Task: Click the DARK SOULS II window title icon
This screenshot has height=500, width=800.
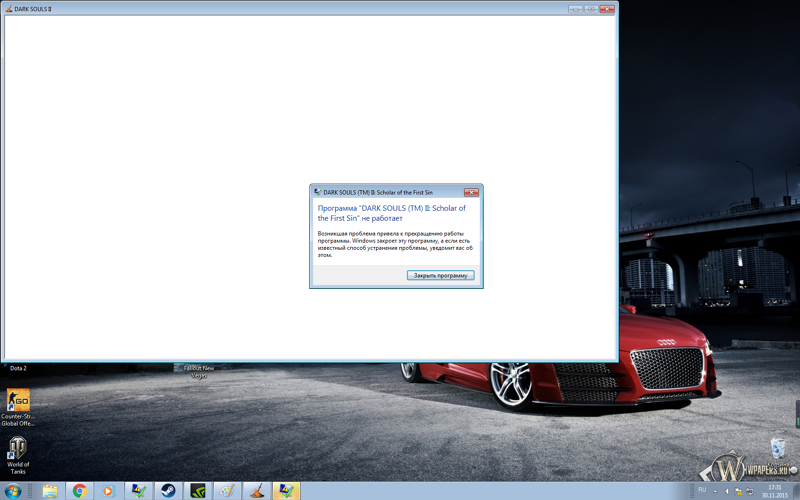Action: coord(9,9)
